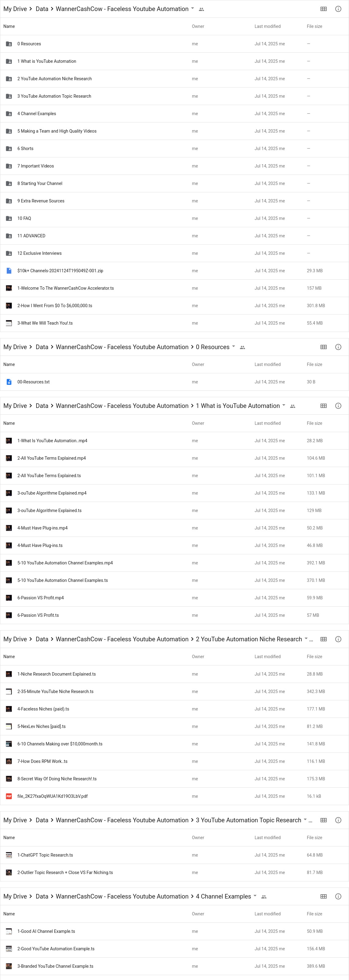Open folder 2 YouTube Automation Niche Research in top list

click(x=54, y=79)
